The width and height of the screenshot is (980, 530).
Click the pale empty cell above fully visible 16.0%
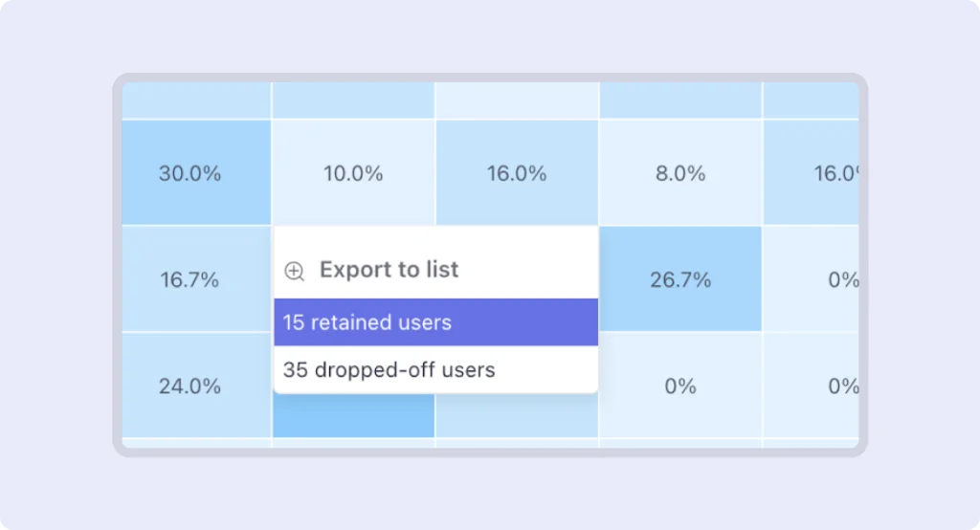(x=517, y=99)
